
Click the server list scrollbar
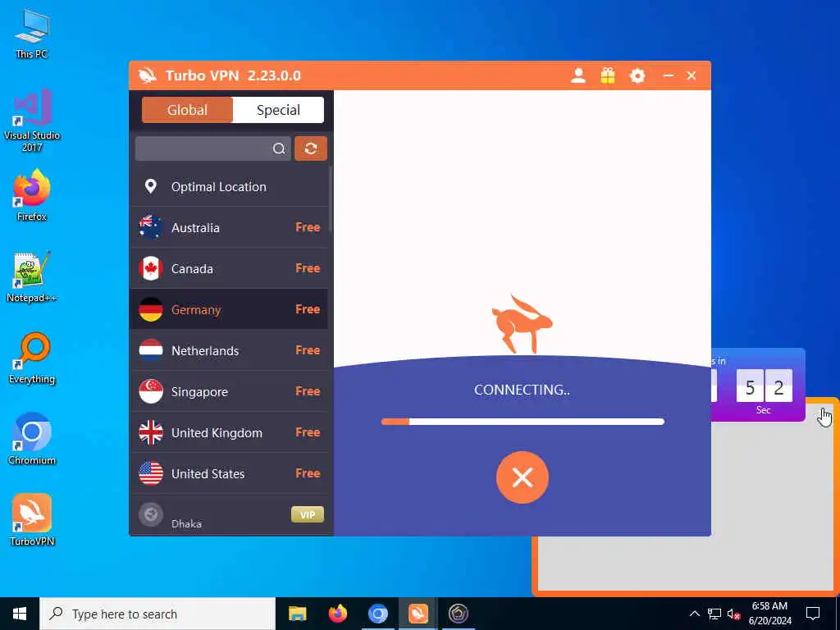click(331, 199)
